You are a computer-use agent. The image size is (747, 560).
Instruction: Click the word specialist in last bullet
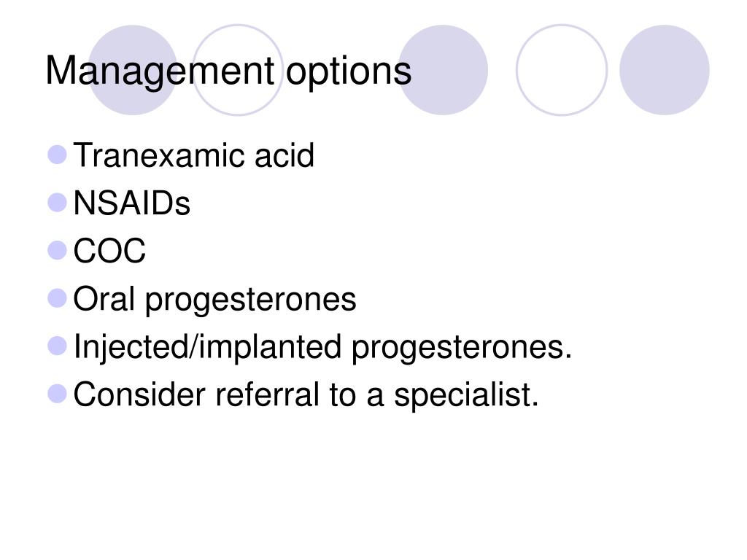(466, 394)
